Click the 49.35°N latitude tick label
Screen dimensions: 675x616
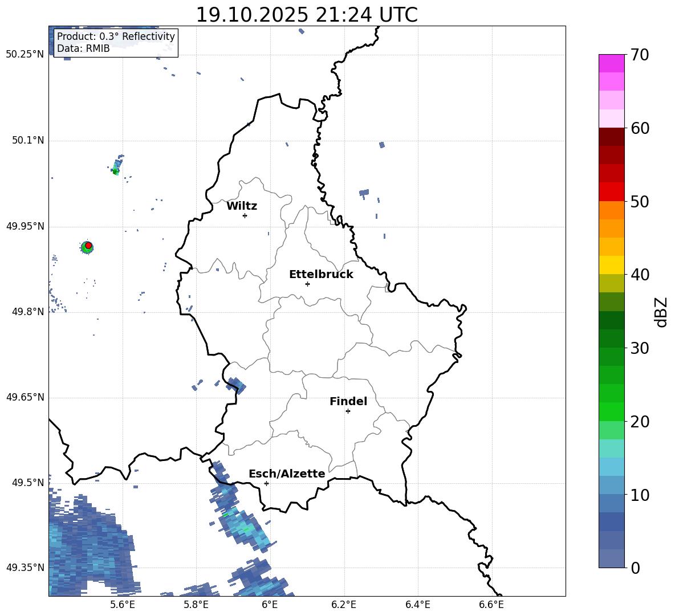pos(25,568)
